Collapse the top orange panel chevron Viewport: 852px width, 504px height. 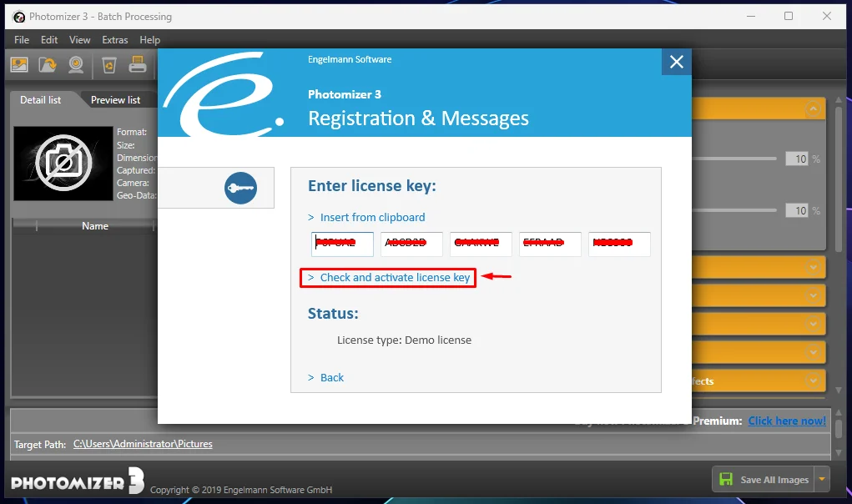814,108
